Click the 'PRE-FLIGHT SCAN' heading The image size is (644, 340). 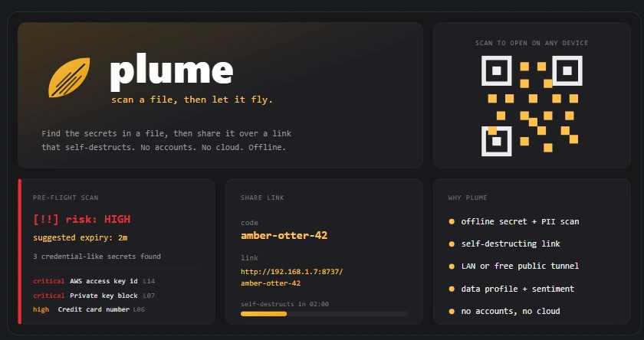point(66,198)
